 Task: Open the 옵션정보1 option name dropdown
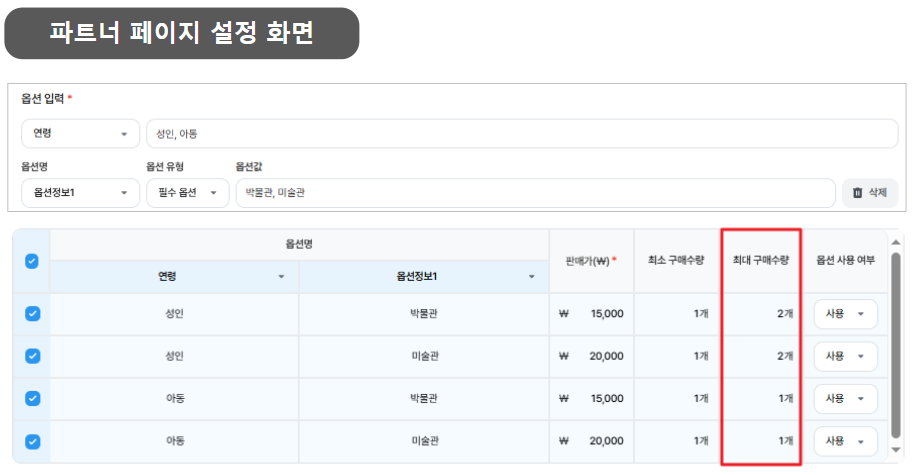[x=80, y=193]
